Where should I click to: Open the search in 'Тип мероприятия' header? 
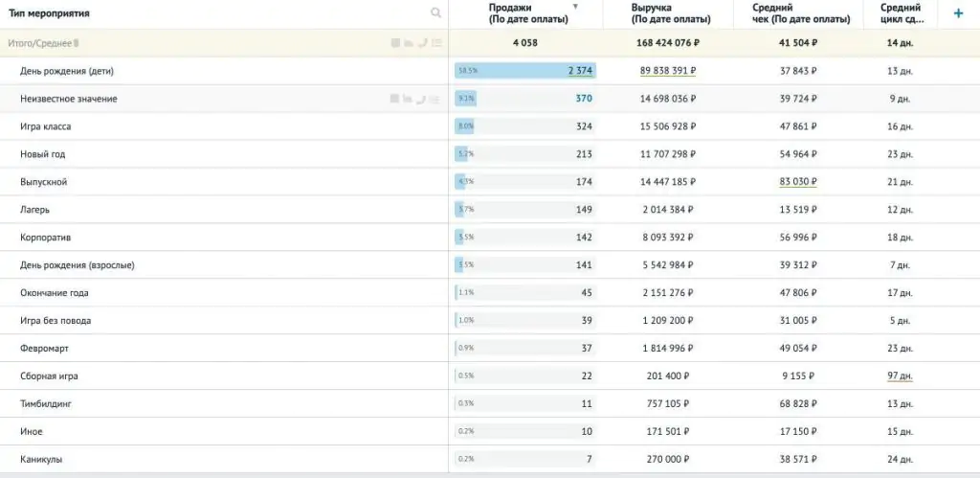click(435, 13)
